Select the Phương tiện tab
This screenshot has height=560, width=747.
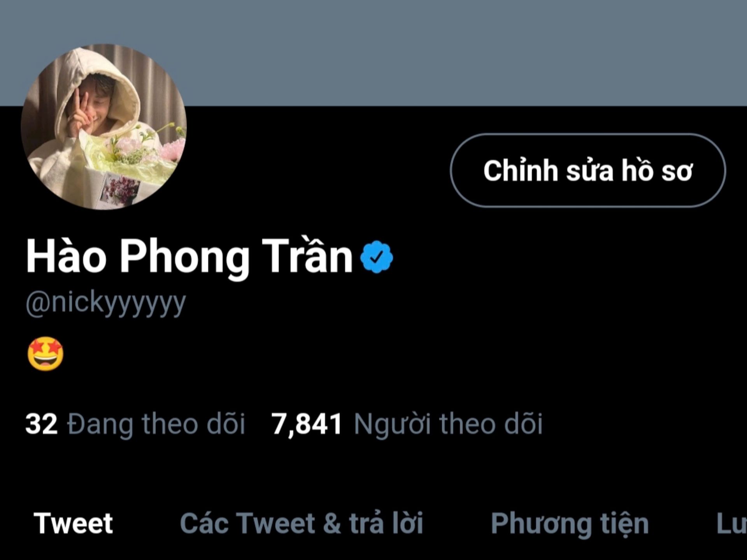pos(570,524)
